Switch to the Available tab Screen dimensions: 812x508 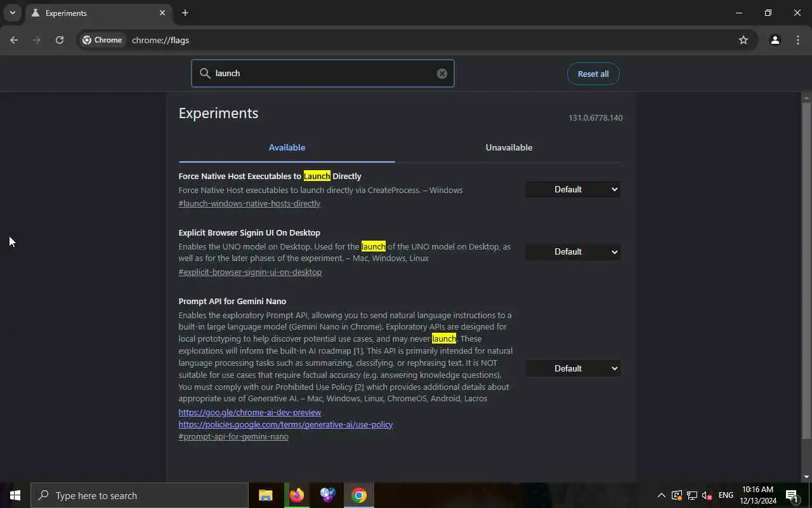[x=287, y=147]
